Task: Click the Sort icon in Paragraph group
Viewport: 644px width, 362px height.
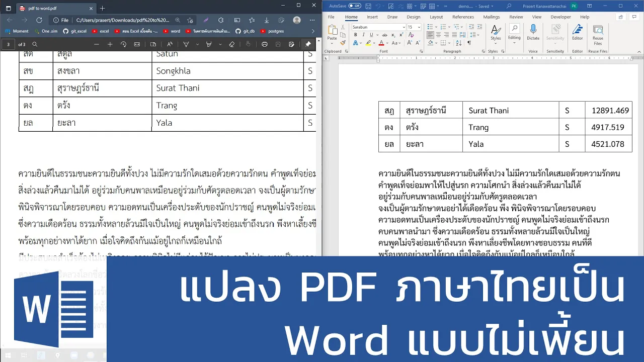Action: (459, 43)
